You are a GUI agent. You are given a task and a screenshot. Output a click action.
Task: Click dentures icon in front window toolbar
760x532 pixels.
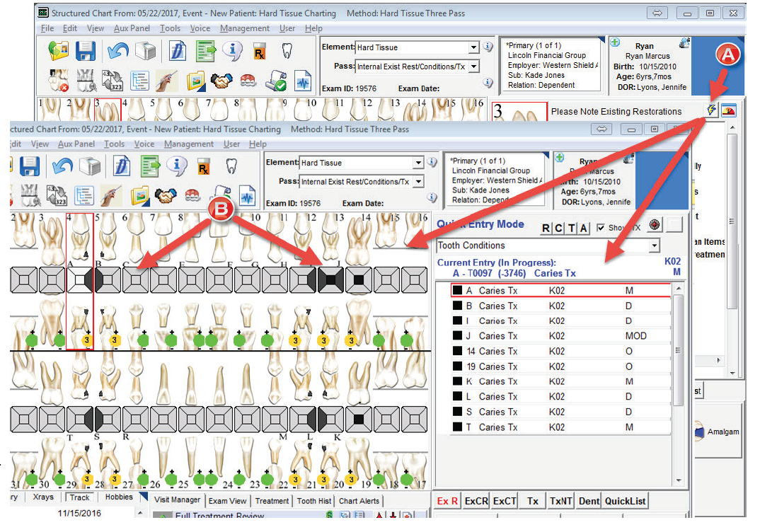pos(192,196)
